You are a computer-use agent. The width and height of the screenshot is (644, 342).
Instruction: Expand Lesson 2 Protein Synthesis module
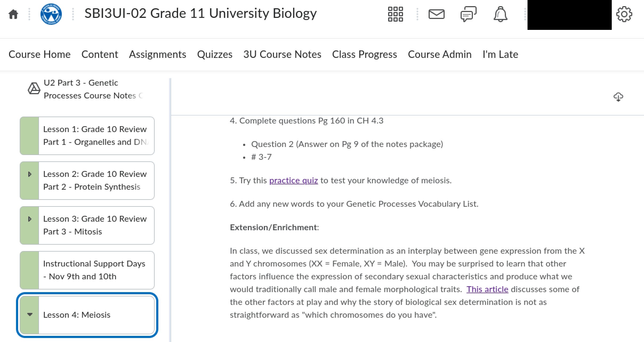30,174
